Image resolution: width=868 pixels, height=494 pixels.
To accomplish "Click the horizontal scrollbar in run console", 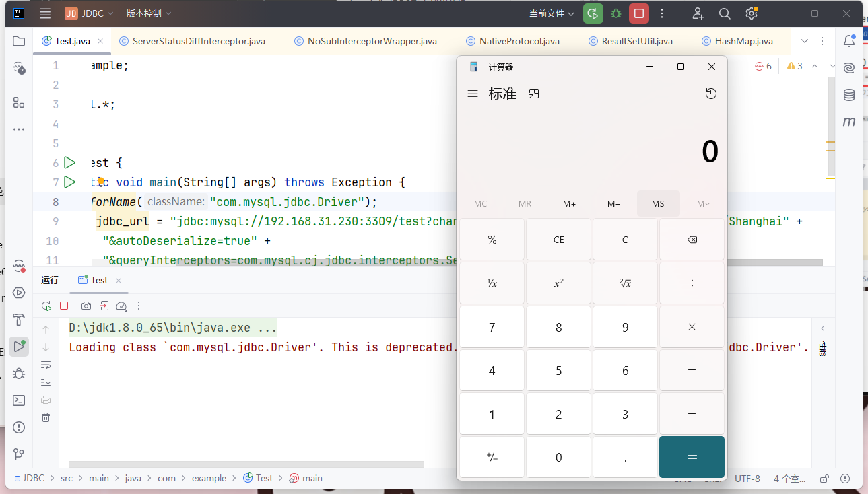I will (246, 464).
